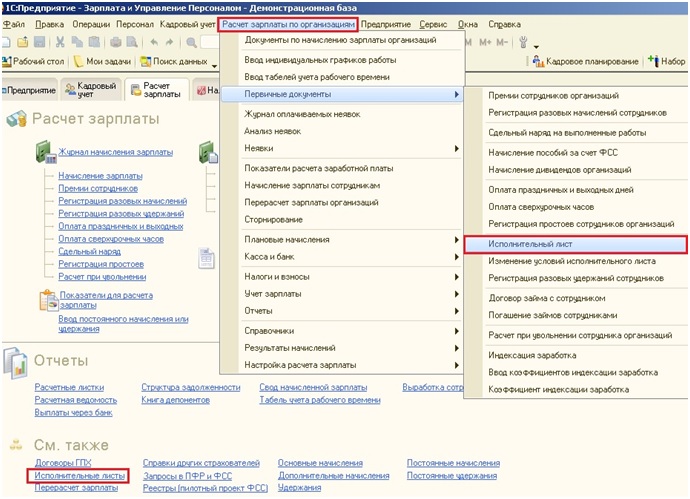Switch to the Расчет зарплаты tab

[157, 90]
